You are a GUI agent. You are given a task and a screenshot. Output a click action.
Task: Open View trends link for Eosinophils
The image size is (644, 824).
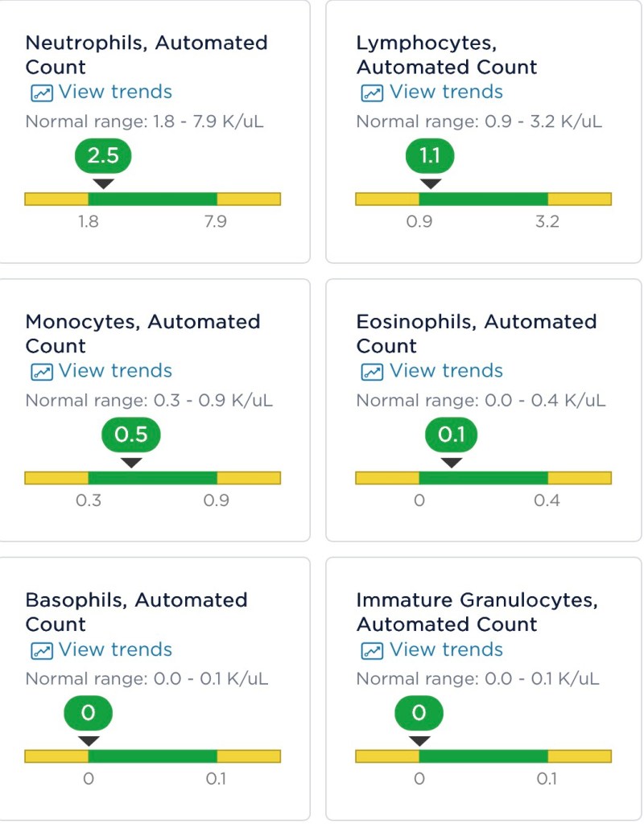coord(446,371)
